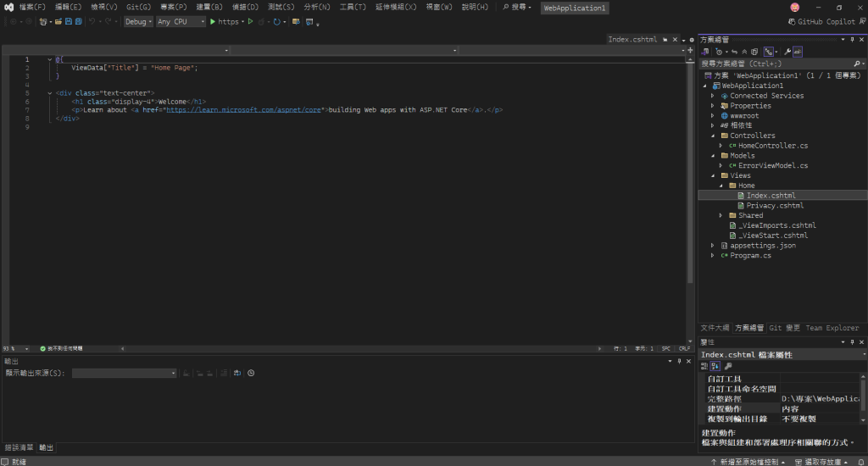Click Solution Explorer switch views icon

[705, 52]
